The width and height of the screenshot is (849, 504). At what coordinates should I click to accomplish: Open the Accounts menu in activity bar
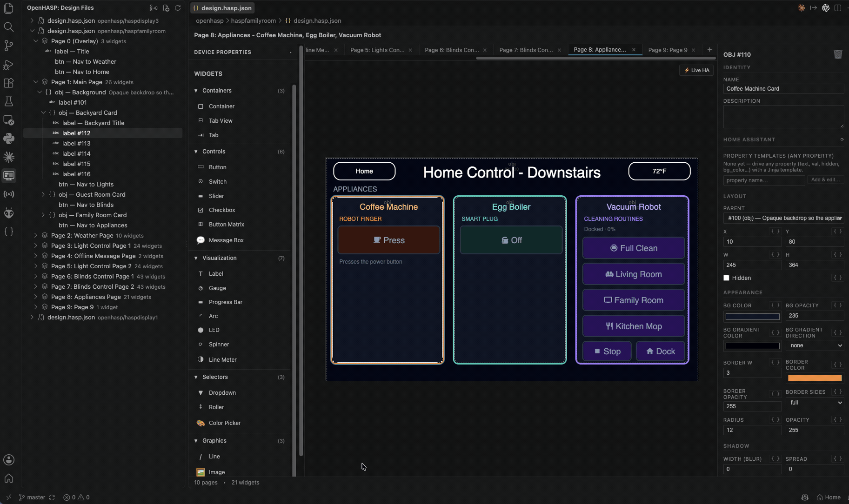(9, 460)
